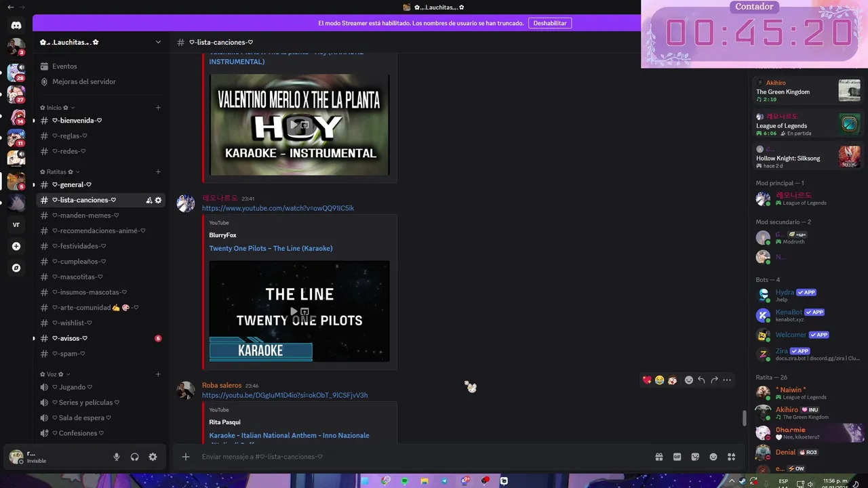The image size is (868, 488).
Task: Open Discord direct messages home icon
Action: pos(16,25)
